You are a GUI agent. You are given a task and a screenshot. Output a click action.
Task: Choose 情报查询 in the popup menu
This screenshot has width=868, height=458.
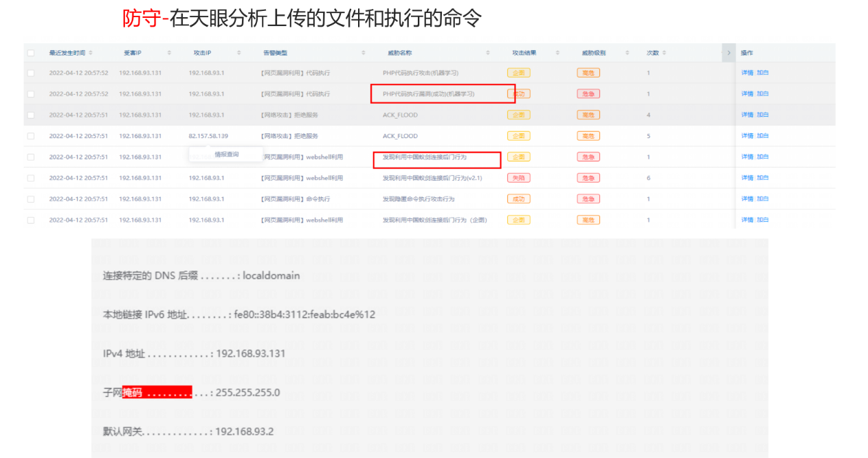[x=227, y=154]
